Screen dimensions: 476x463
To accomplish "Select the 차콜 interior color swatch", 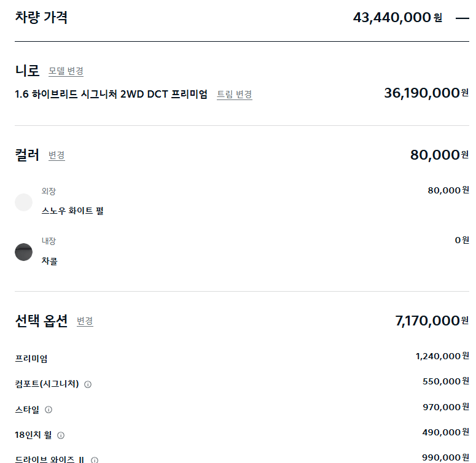I will point(23,252).
